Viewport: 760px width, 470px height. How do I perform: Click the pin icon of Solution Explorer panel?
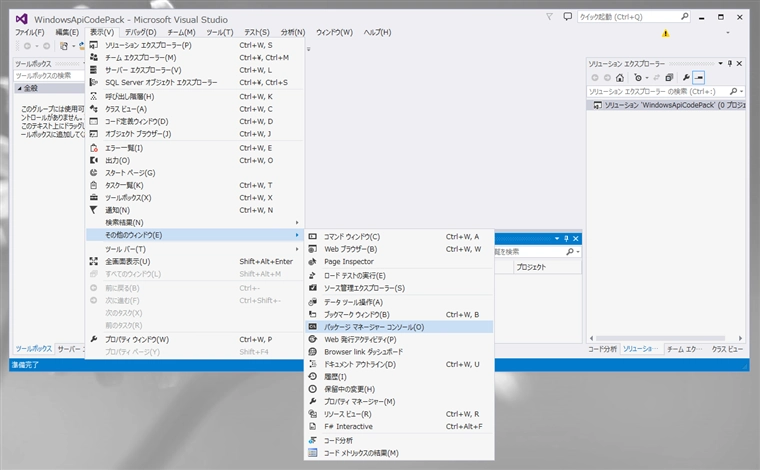(x=730, y=63)
